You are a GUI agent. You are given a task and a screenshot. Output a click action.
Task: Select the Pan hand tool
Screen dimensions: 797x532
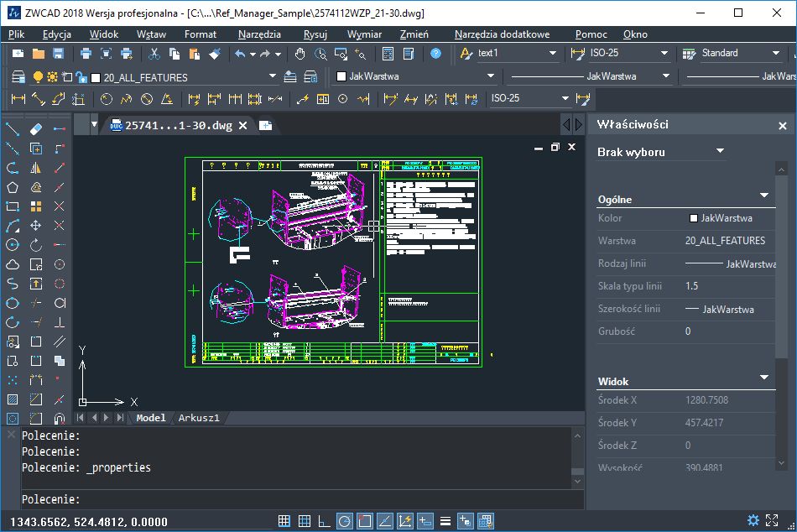[300, 54]
